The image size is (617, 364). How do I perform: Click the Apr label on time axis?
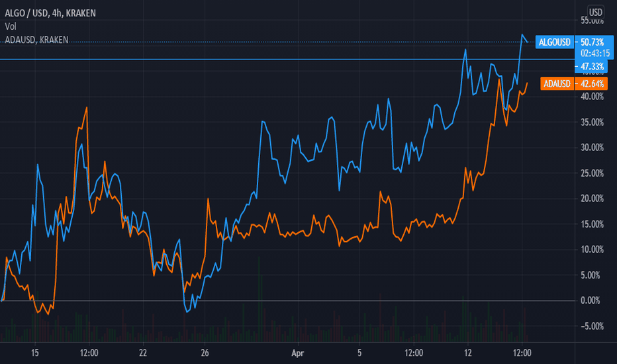pos(297,353)
